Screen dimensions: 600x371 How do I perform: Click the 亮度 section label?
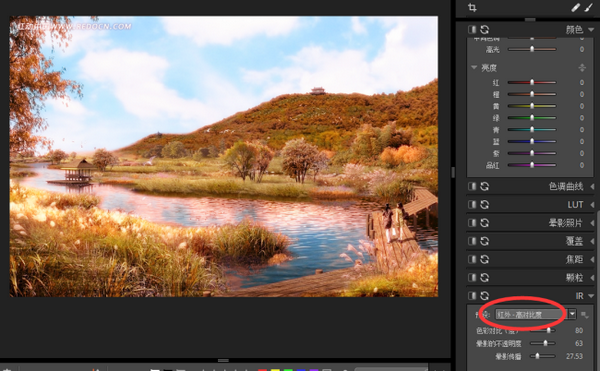(x=489, y=68)
